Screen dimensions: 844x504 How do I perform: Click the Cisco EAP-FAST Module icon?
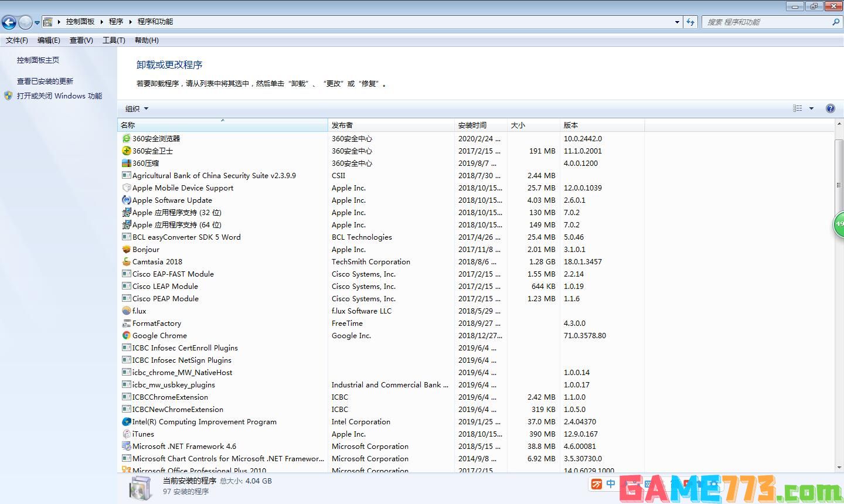point(126,274)
